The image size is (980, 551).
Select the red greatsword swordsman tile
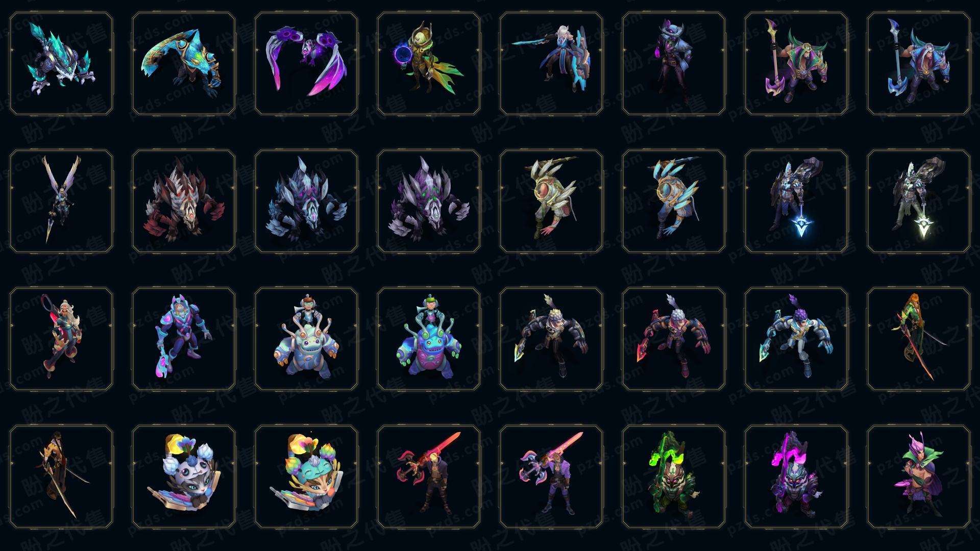click(x=429, y=477)
